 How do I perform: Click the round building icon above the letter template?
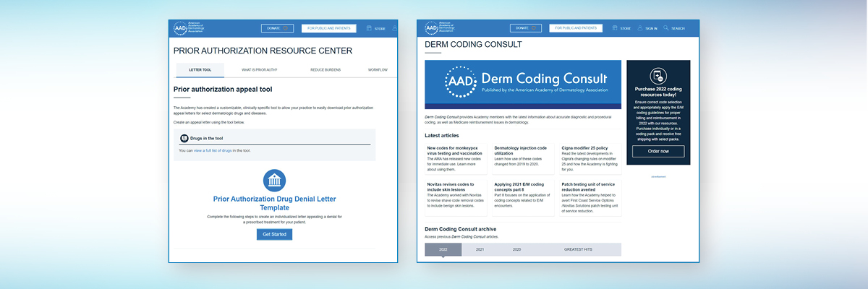pyautogui.click(x=275, y=181)
